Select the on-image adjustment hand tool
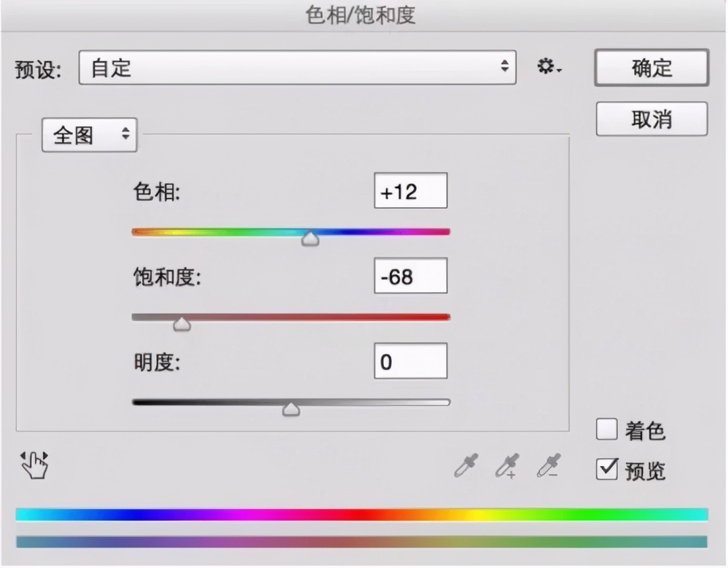The image size is (728, 568). (34, 465)
